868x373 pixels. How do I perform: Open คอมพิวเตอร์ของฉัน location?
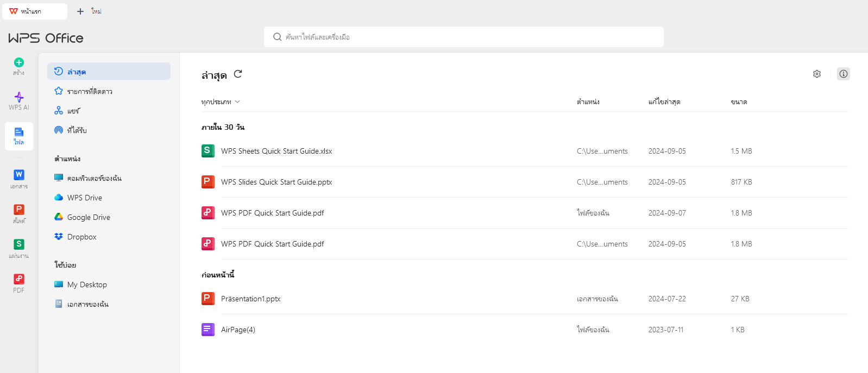109,178
